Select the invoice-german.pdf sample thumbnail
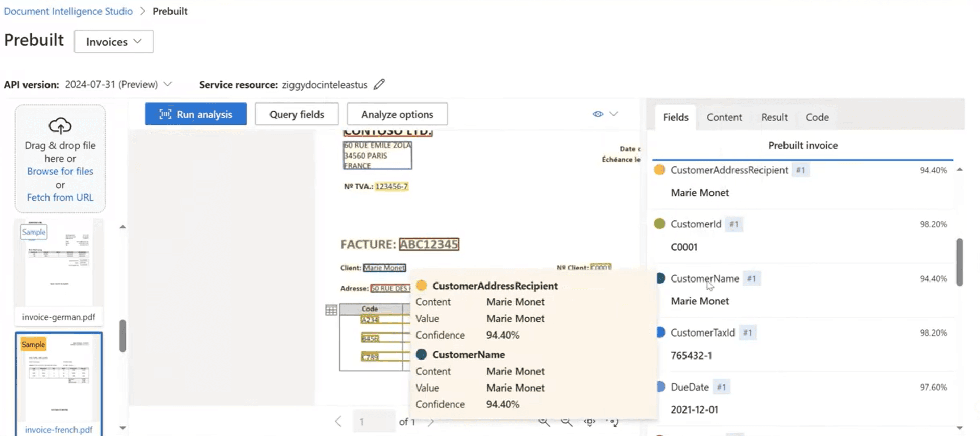Image resolution: width=980 pixels, height=436 pixels. click(59, 272)
